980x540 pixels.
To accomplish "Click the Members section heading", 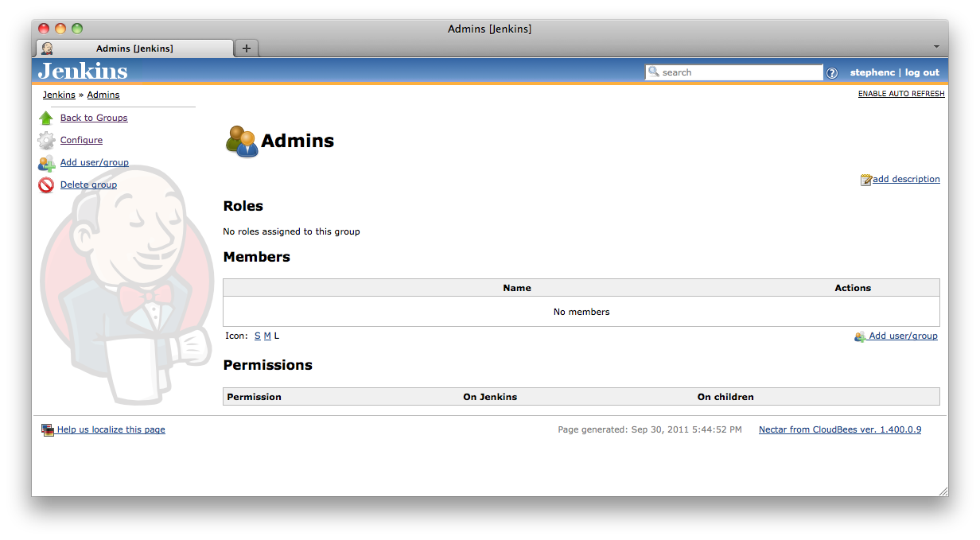I will [257, 257].
